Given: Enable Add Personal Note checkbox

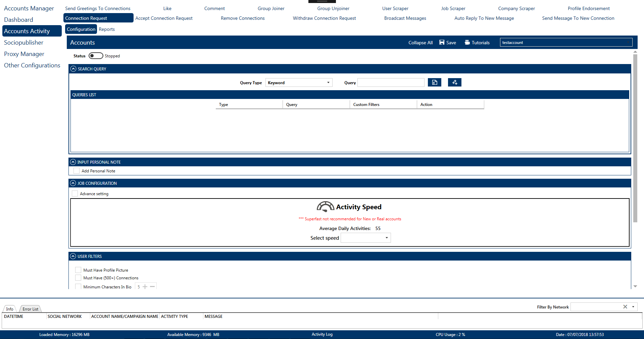Looking at the screenshot, I should (77, 171).
